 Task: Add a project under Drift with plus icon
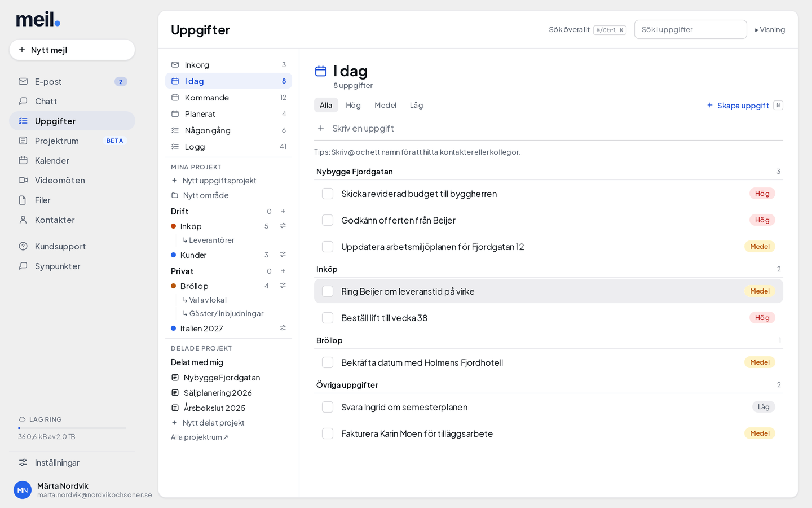pyautogui.click(x=283, y=211)
